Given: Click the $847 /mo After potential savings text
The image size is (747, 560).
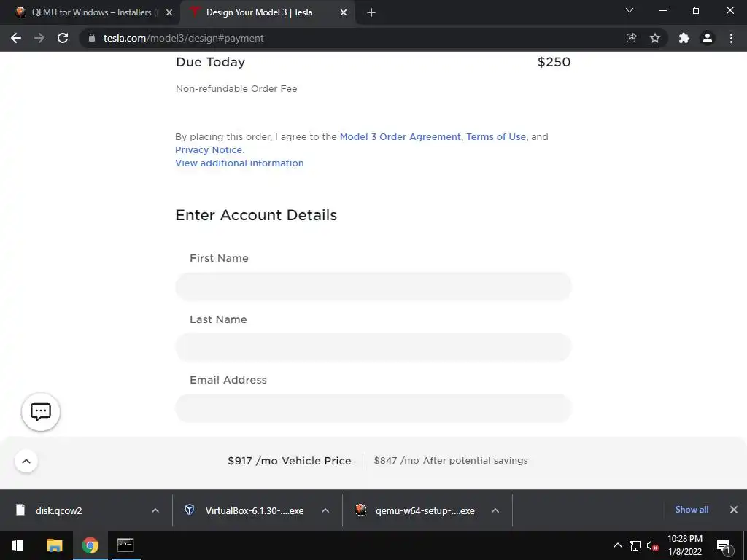Looking at the screenshot, I should (451, 461).
